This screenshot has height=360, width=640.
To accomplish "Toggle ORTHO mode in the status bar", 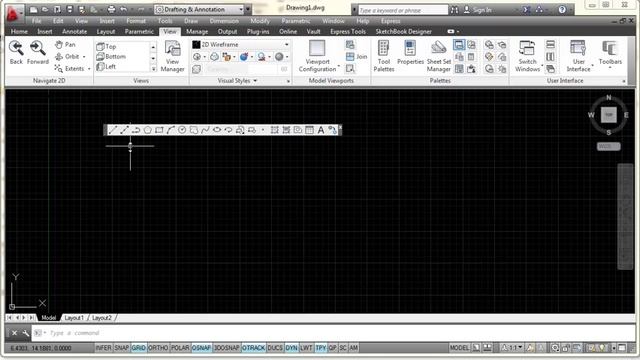I will point(158,348).
